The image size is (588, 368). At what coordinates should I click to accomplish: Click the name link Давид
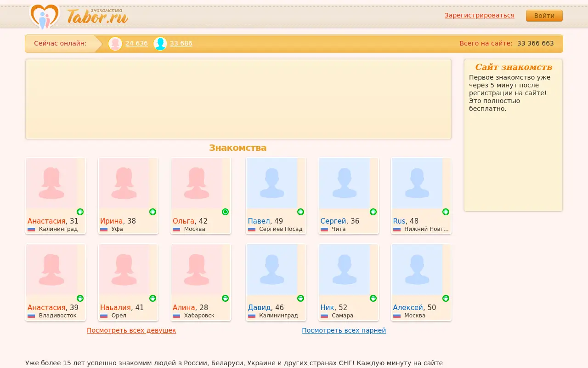point(259,308)
